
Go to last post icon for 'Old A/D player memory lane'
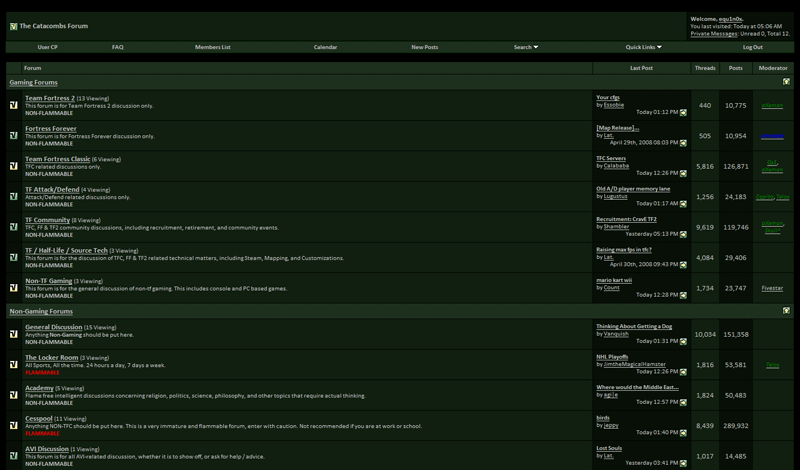pos(683,204)
